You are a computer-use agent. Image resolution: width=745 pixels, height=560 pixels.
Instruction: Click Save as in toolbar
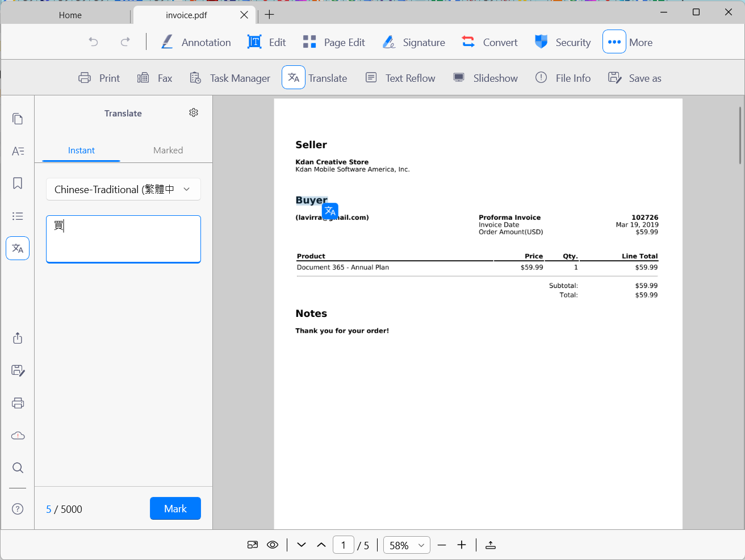click(635, 78)
